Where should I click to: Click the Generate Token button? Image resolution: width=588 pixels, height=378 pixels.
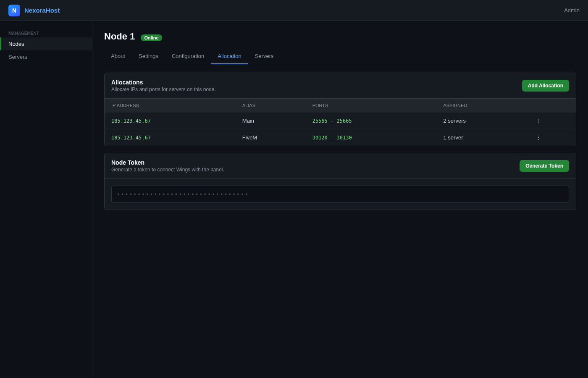point(544,166)
